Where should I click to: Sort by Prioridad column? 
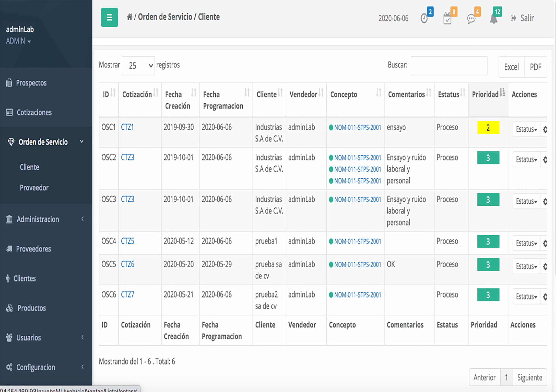tap(488, 100)
